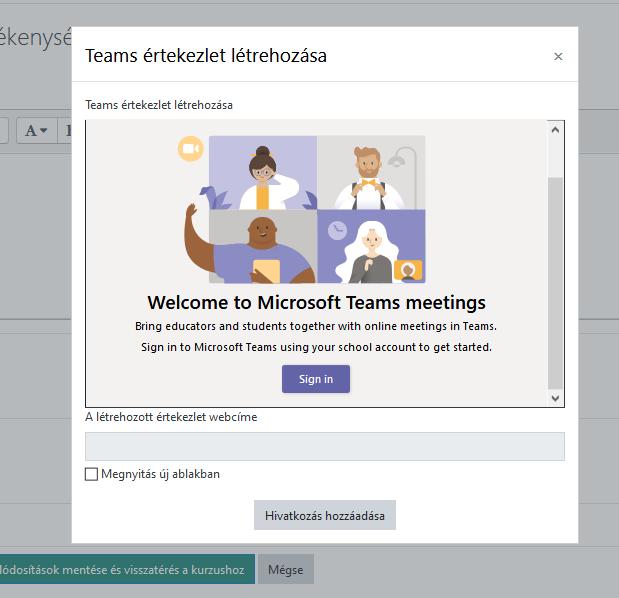This screenshot has width=619, height=598.
Task: Click Hivatkozás hozzáadása button
Action: click(325, 516)
